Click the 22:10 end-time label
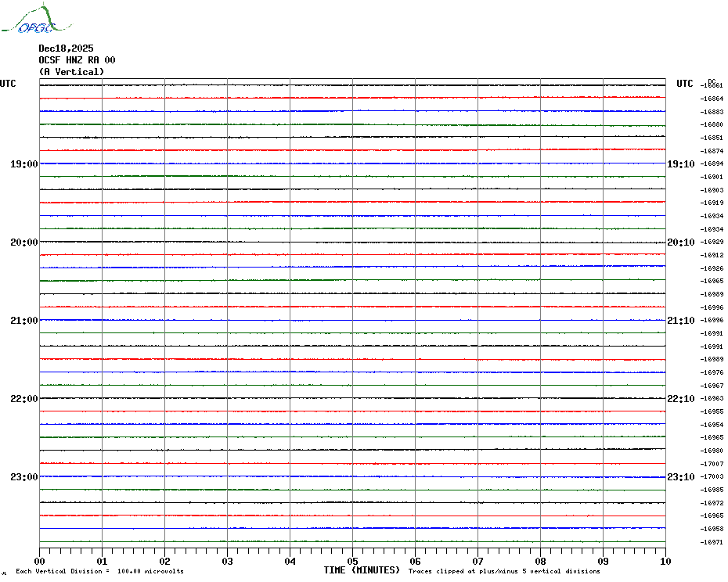 681,399
